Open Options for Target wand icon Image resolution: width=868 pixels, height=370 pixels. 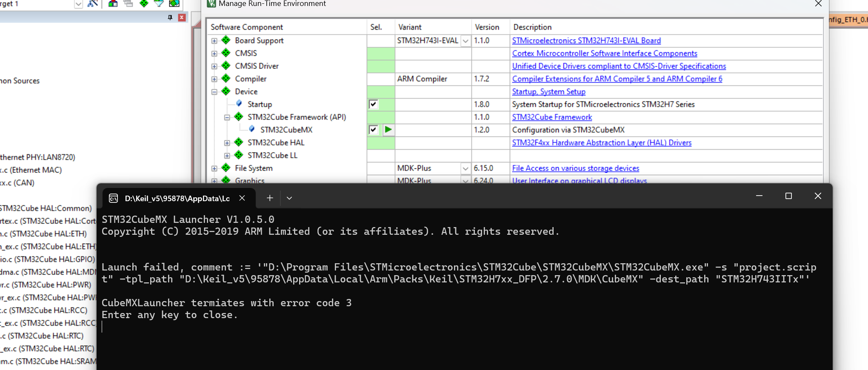click(93, 3)
